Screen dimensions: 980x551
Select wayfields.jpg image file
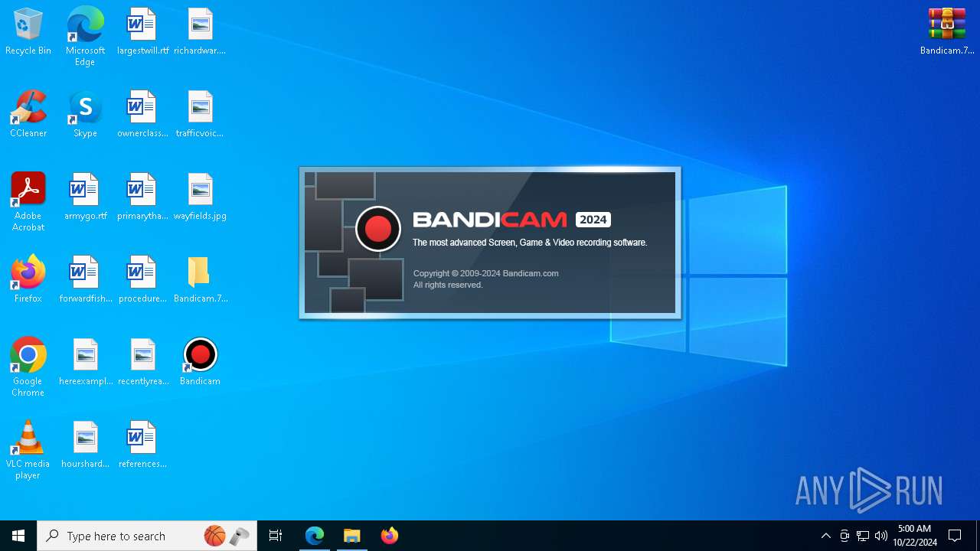pos(200,197)
